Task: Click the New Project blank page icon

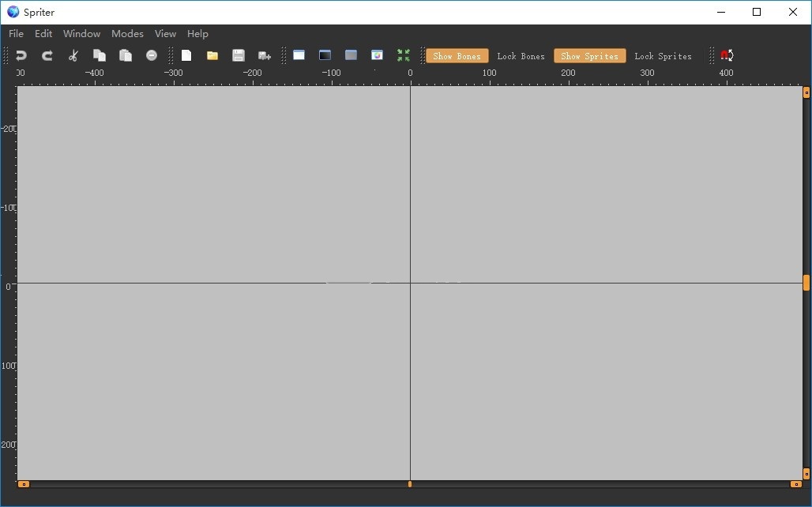Action: [x=186, y=55]
